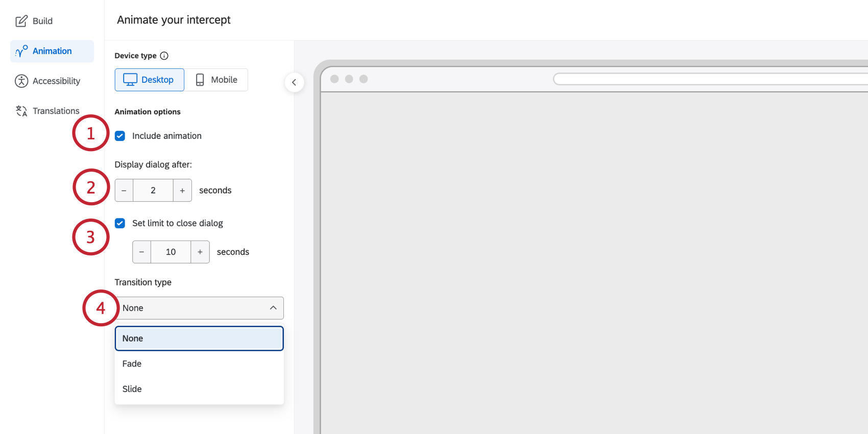This screenshot has width=868, height=434.
Task: Click the Build pencil icon
Action: 21,21
